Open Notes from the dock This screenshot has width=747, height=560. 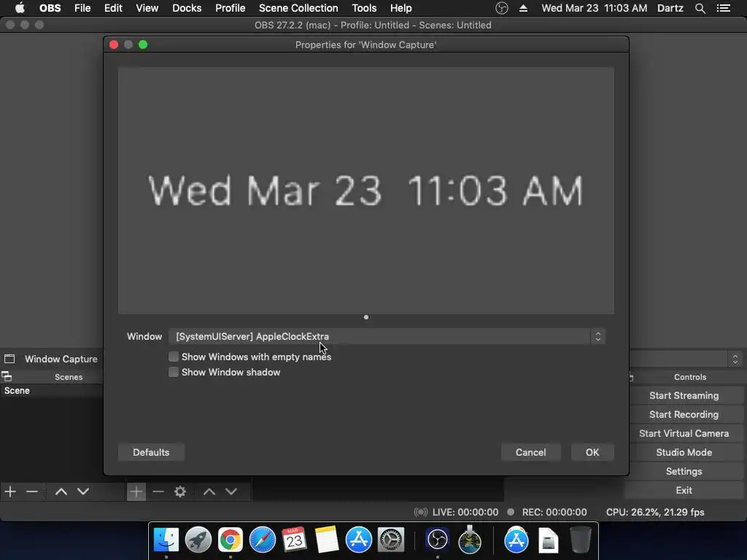pyautogui.click(x=326, y=540)
